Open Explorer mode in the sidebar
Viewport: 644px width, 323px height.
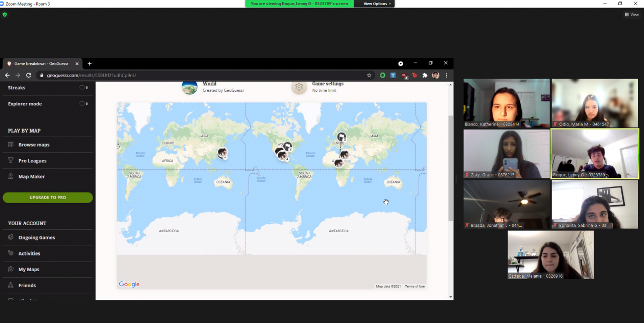click(x=25, y=104)
